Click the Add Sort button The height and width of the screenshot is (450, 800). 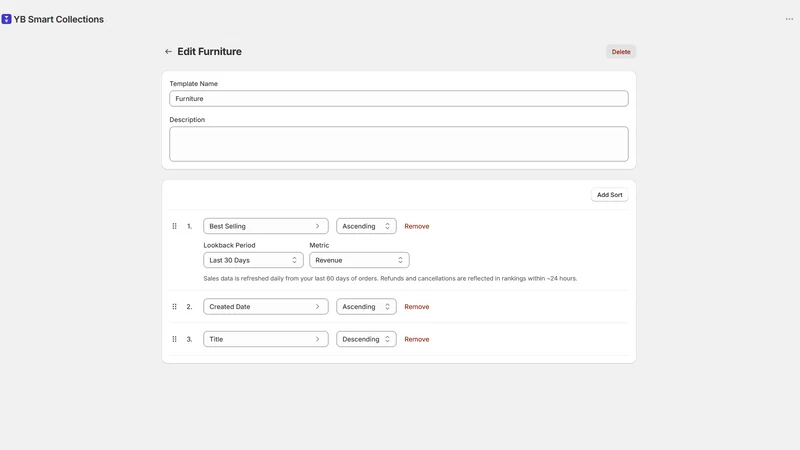pyautogui.click(x=610, y=195)
